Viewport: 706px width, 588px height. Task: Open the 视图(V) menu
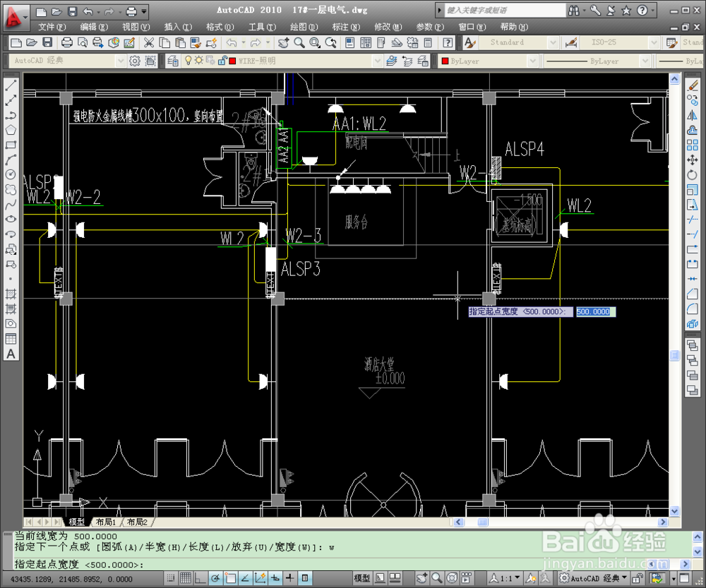click(x=136, y=27)
